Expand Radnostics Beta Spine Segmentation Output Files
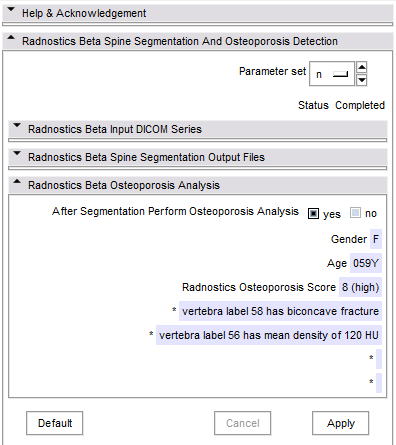 point(197,157)
